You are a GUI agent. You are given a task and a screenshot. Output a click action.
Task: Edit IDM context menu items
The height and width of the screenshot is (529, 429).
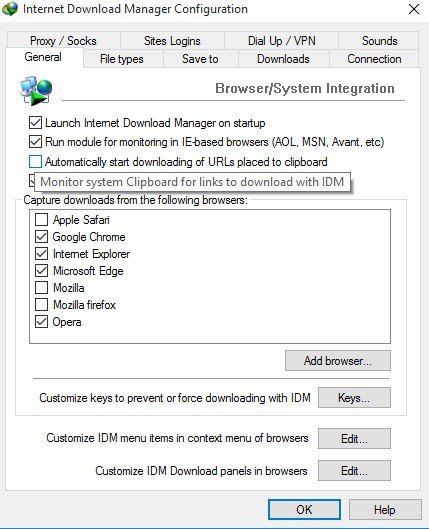click(x=354, y=439)
